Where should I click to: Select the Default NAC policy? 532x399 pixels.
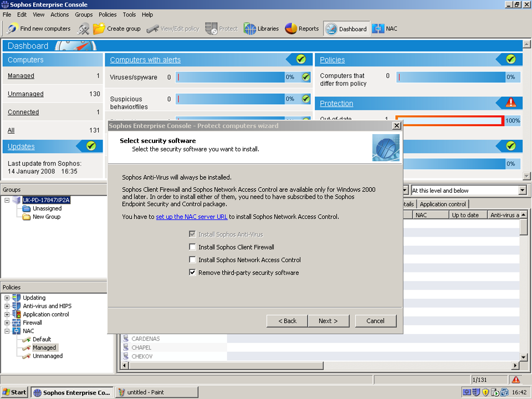click(42, 339)
